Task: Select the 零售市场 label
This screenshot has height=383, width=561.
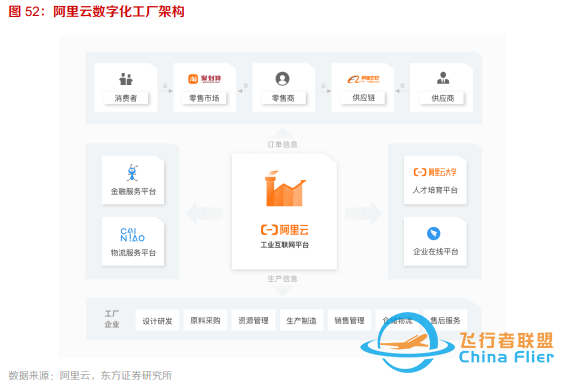Action: [x=204, y=98]
